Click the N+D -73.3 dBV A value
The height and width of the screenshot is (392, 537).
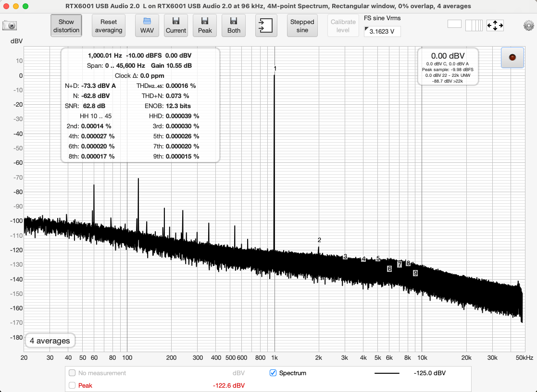click(x=99, y=86)
